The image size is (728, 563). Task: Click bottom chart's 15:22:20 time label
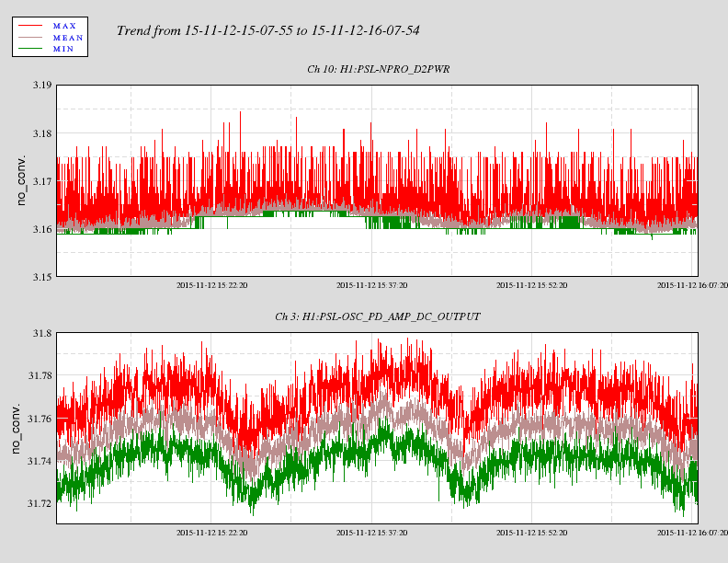[211, 533]
